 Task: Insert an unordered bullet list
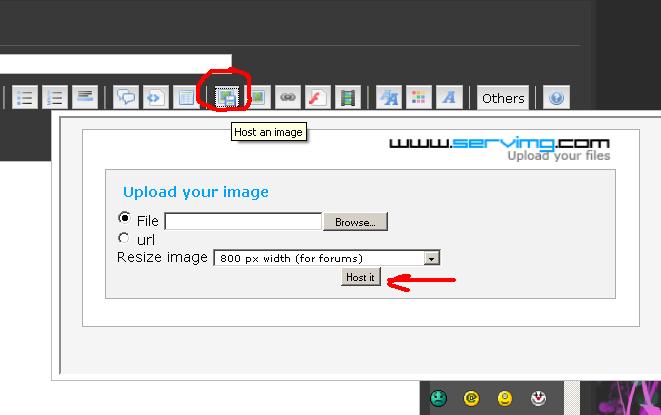pos(24,97)
